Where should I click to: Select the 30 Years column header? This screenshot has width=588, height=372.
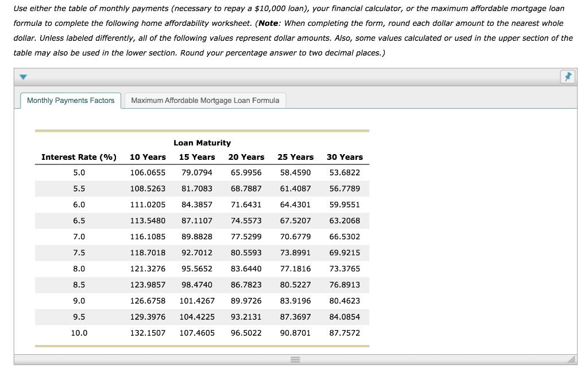pos(345,157)
